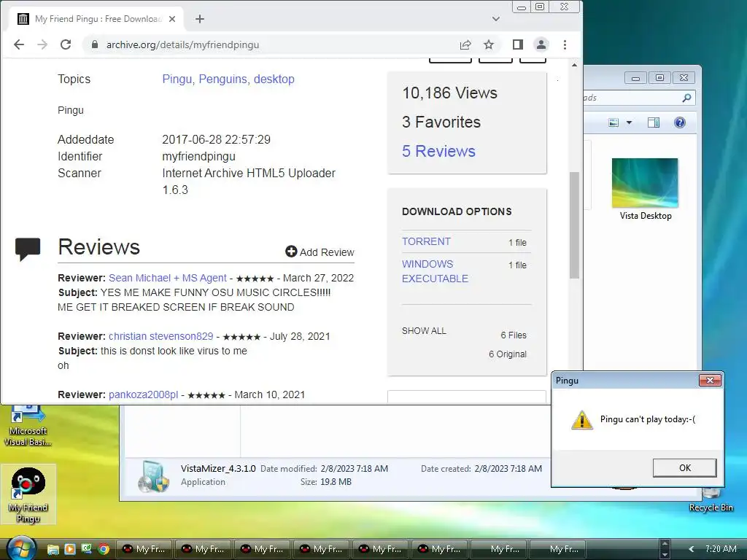747x560 pixels.
Task: Open the Windows Start orb
Action: click(x=21, y=548)
